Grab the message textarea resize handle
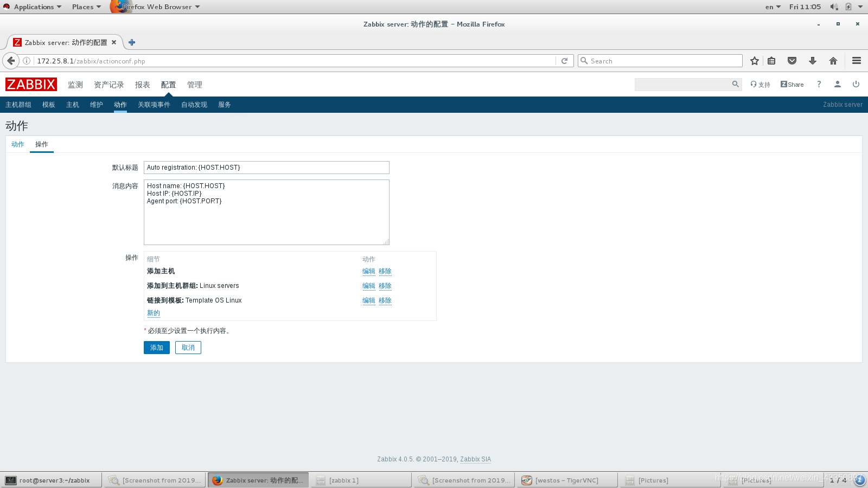 tap(386, 242)
